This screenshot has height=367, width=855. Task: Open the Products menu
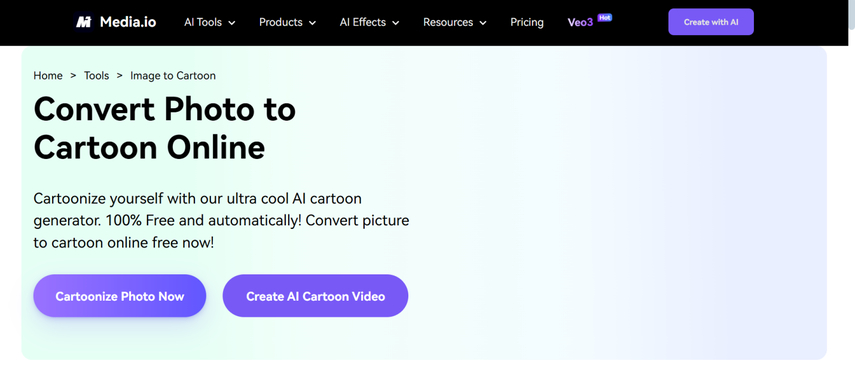[281, 22]
